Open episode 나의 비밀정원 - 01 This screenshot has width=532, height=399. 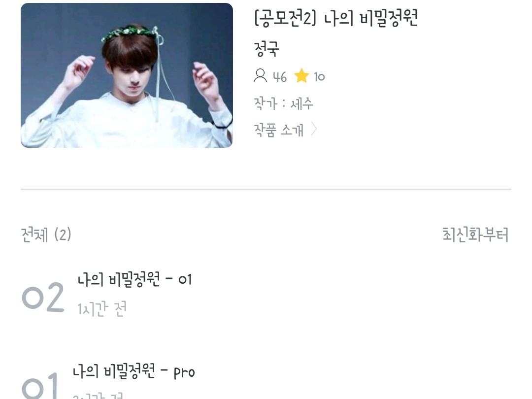click(x=134, y=280)
